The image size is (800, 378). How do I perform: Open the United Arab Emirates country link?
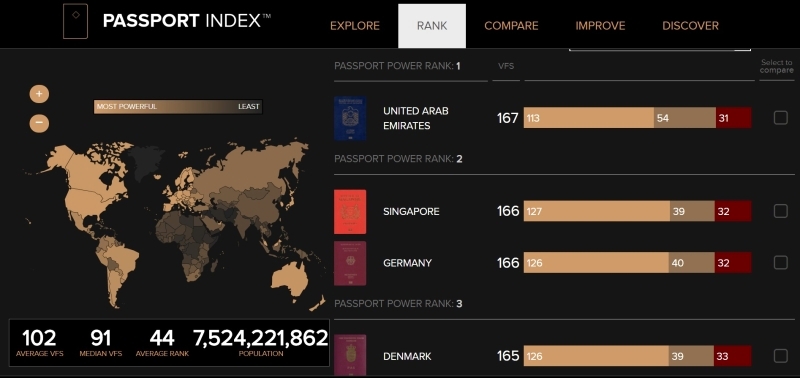416,118
